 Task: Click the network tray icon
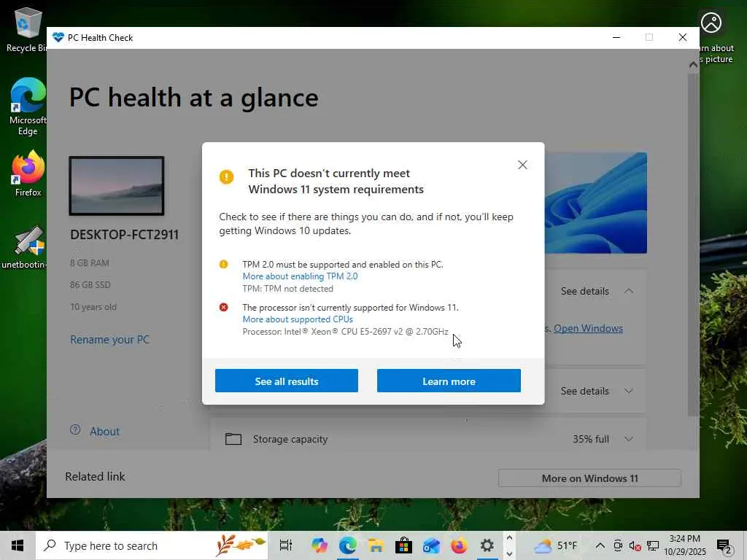tap(653, 545)
